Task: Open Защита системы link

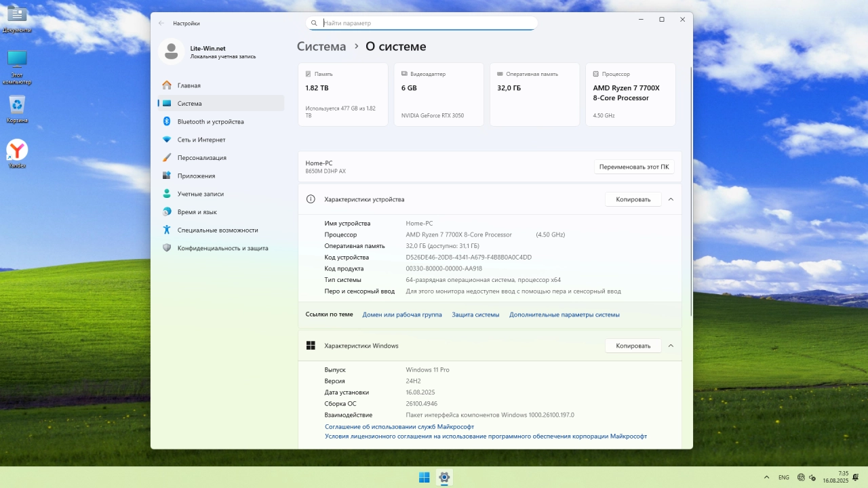Action: 475,314
